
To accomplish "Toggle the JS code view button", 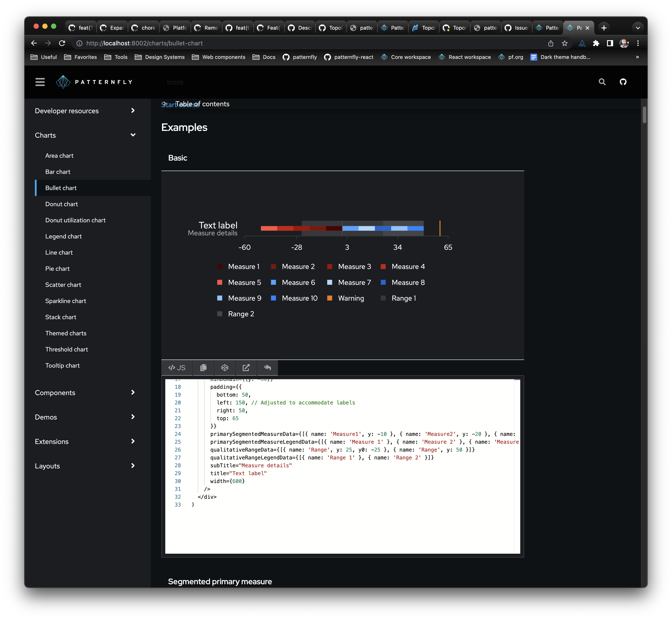I will (x=177, y=368).
